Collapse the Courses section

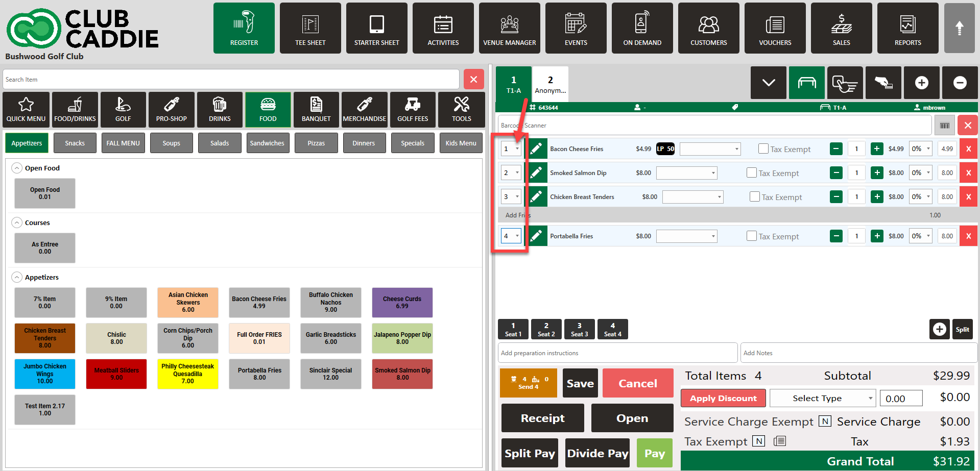(17, 222)
